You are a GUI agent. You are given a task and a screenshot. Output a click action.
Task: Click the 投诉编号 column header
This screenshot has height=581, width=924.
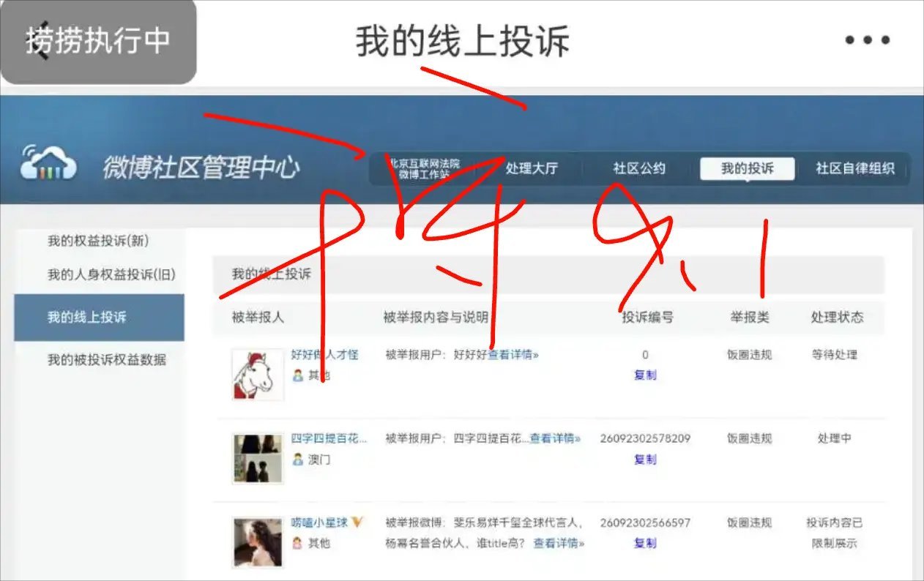click(x=648, y=318)
